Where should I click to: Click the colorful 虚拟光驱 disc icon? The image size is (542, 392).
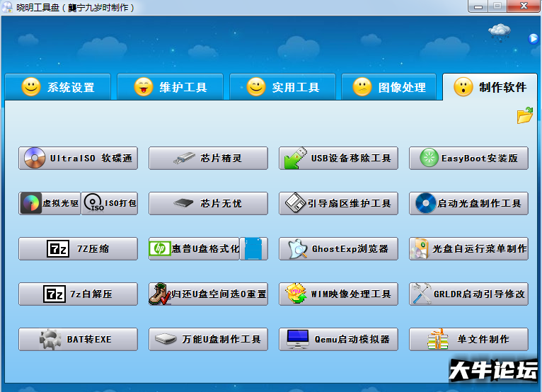(x=31, y=203)
